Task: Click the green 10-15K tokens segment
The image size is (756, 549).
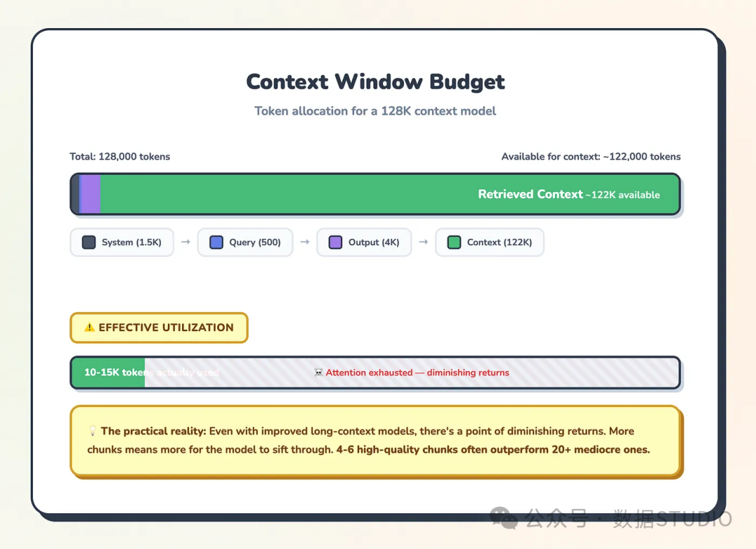Action: [x=108, y=373]
